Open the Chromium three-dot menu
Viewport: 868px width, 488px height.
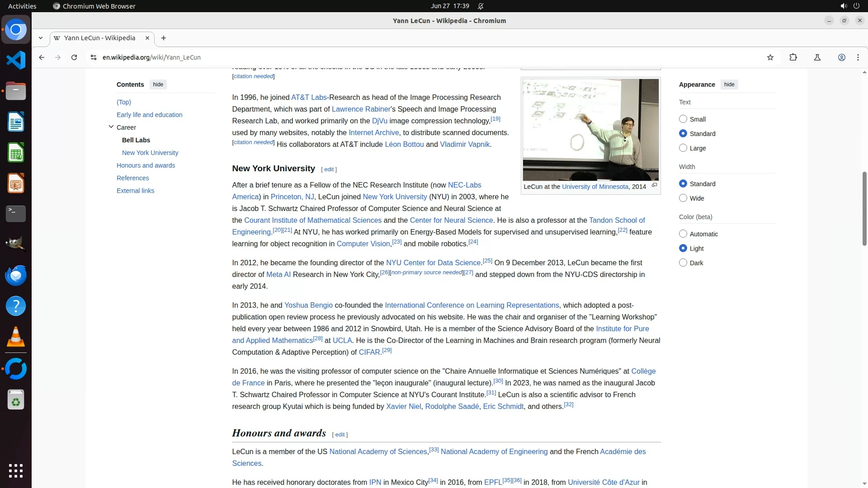click(x=858, y=57)
